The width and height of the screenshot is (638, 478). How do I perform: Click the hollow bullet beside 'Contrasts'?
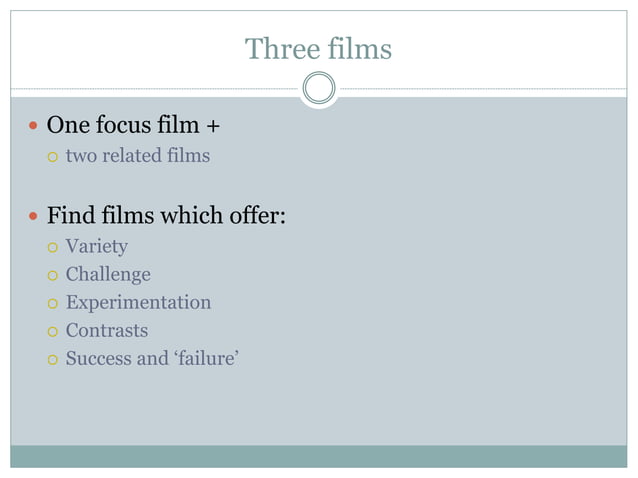tap(52, 331)
